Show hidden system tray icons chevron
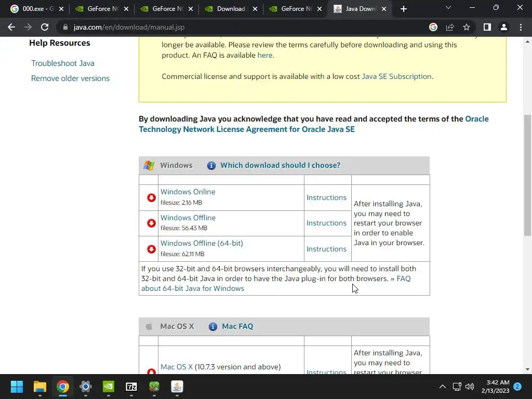This screenshot has height=399, width=532. (443, 387)
